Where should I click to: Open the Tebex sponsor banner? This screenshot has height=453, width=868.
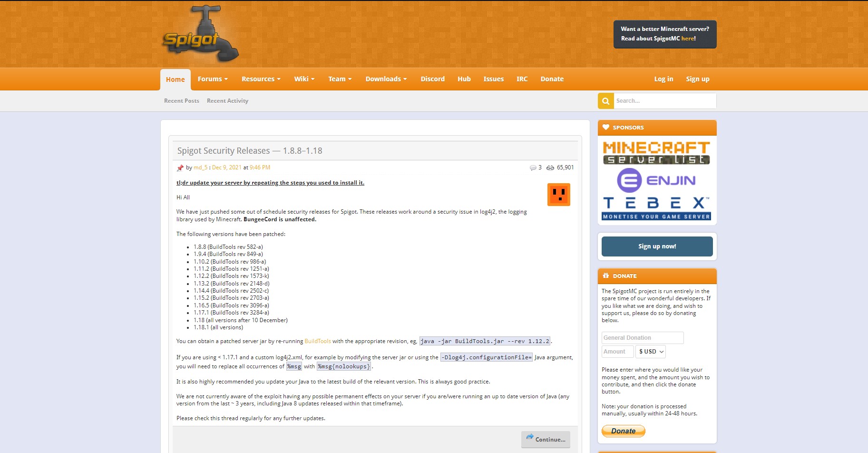(656, 208)
